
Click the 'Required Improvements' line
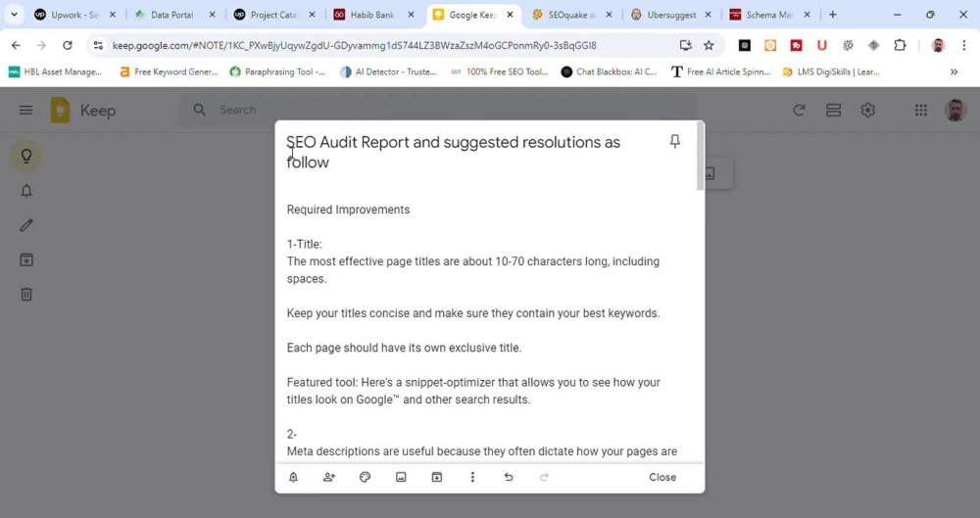tap(348, 210)
